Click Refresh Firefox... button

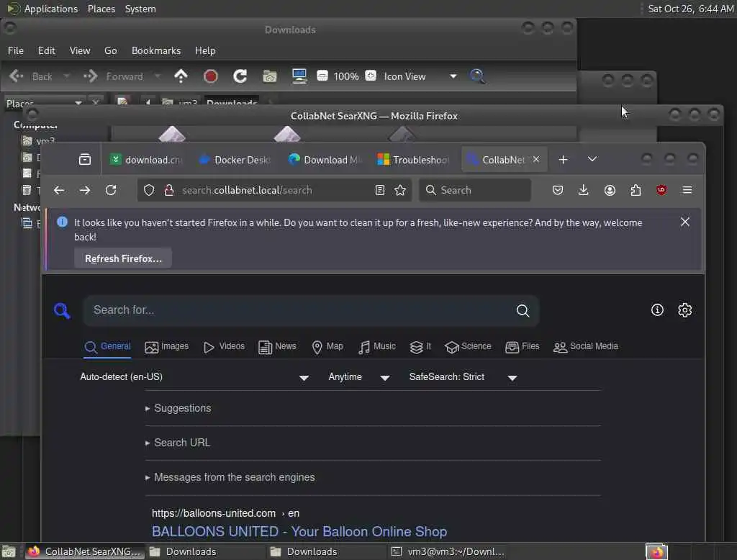123,258
